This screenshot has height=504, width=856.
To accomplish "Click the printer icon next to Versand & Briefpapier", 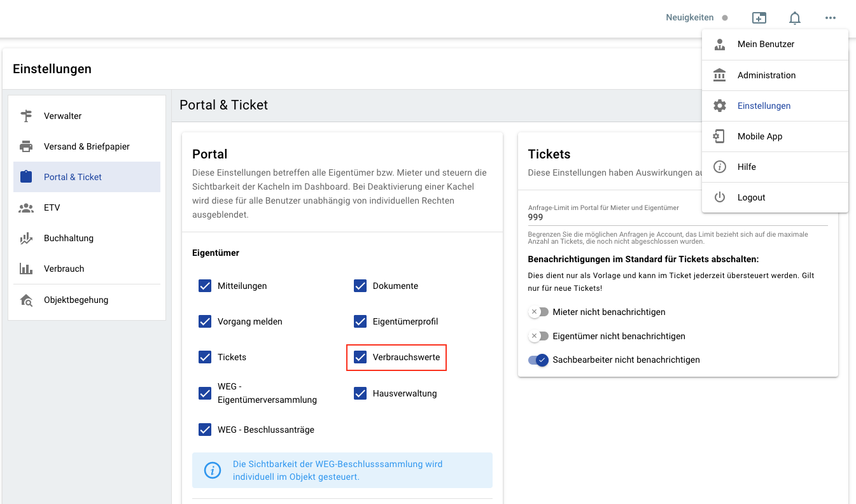I will pos(26,146).
